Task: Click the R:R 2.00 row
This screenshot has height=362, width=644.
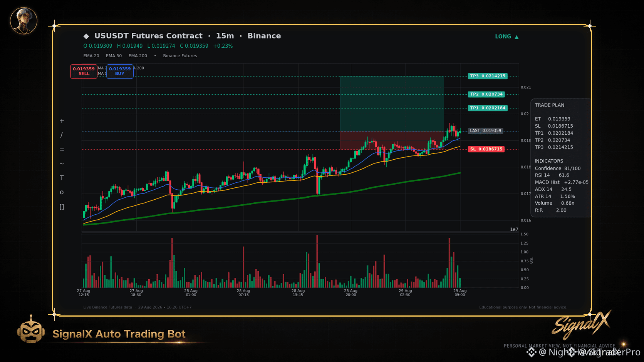Action: [x=550, y=210]
